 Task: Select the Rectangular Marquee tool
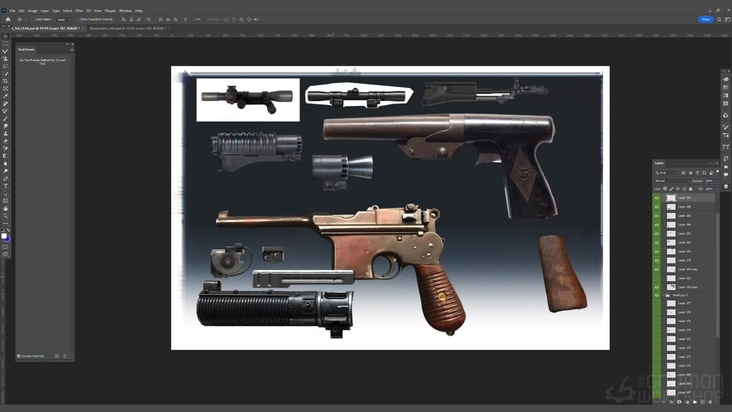pyautogui.click(x=6, y=43)
